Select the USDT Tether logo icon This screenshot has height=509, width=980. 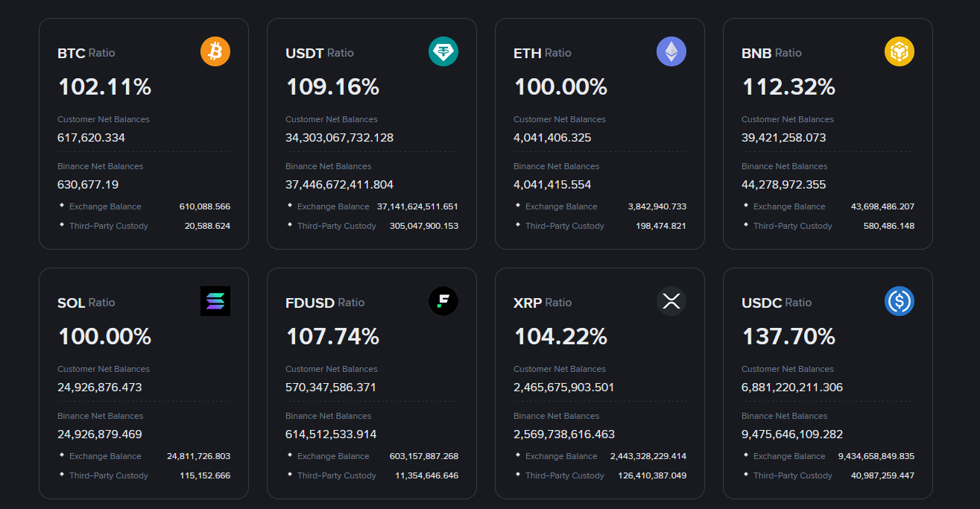click(443, 51)
